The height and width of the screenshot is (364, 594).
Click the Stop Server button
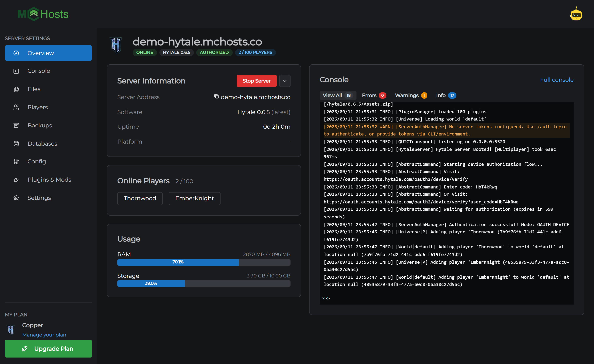coord(257,81)
